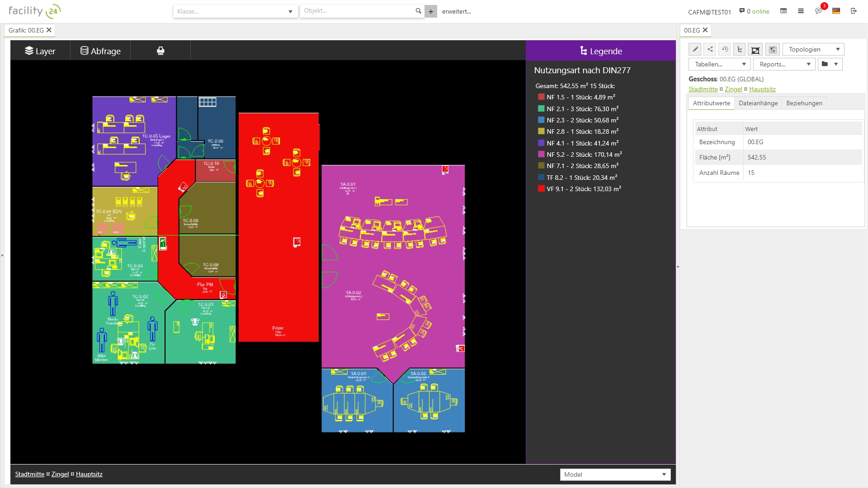Image resolution: width=868 pixels, height=488 pixels.
Task: Expand the Reports dropdown
Action: [784, 64]
